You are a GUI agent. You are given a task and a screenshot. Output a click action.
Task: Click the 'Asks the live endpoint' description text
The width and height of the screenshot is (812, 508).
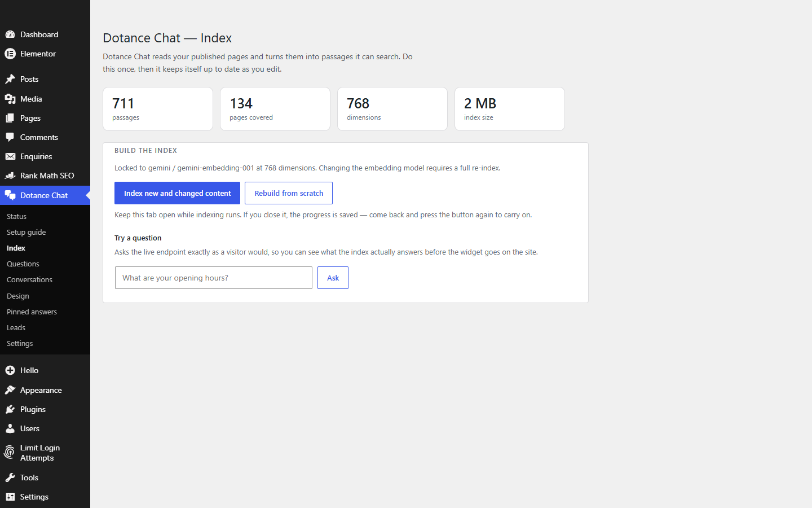click(x=326, y=252)
